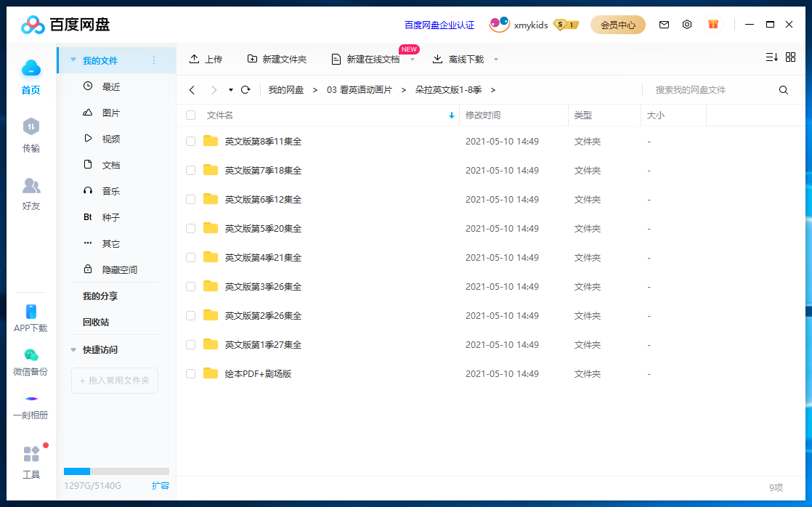812x507 pixels.
Task: Expand breadcrumb arrow after 朵拉英文版1-8季
Action: pyautogui.click(x=493, y=90)
